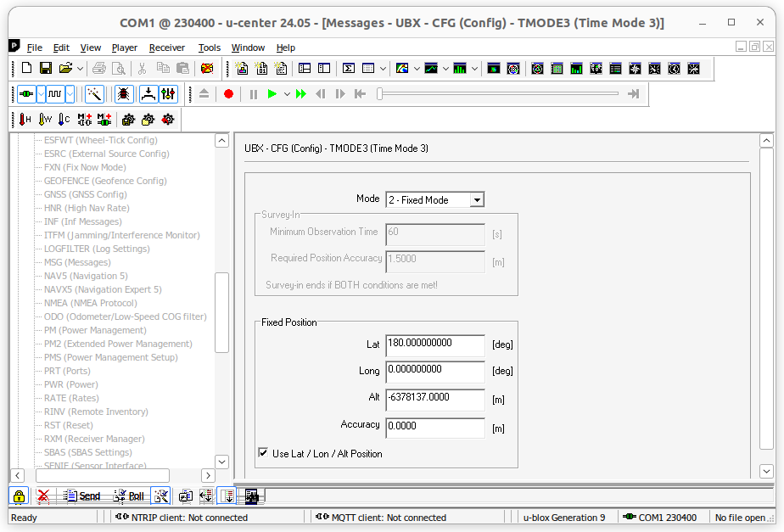Click the message tree vertical scrollbar thumb
Image resolution: width=784 pixels, height=532 pixels.
(x=222, y=312)
